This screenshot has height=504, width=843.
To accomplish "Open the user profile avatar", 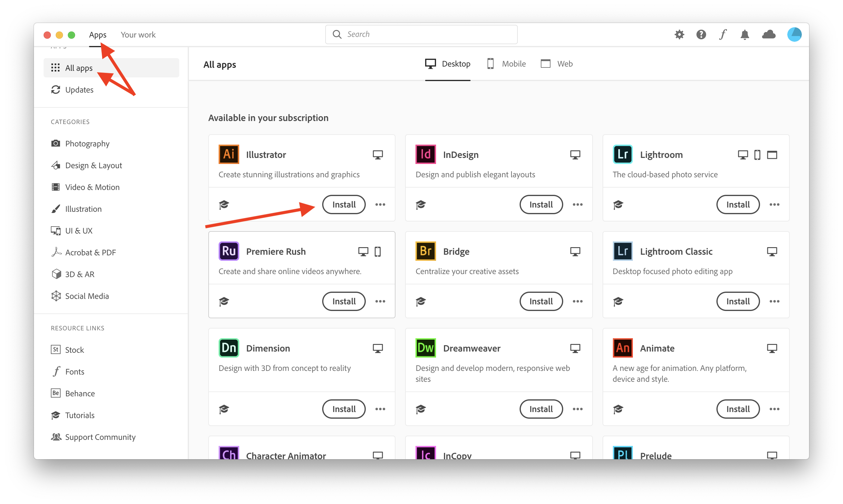I will pos(794,34).
